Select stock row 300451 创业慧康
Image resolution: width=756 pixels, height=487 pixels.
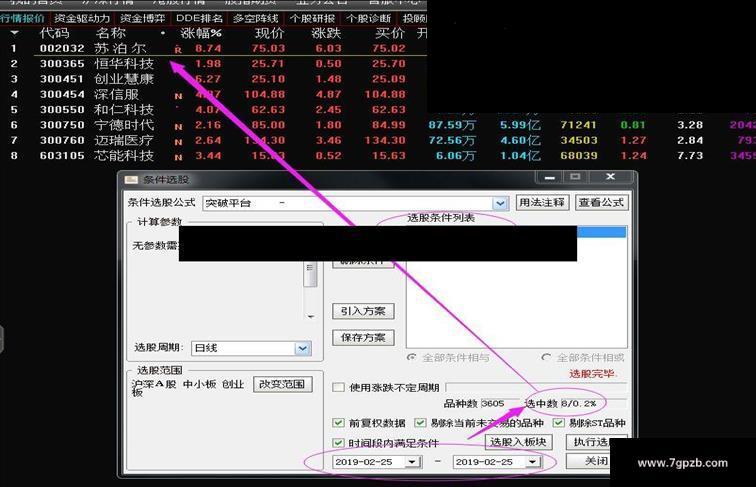213,79
